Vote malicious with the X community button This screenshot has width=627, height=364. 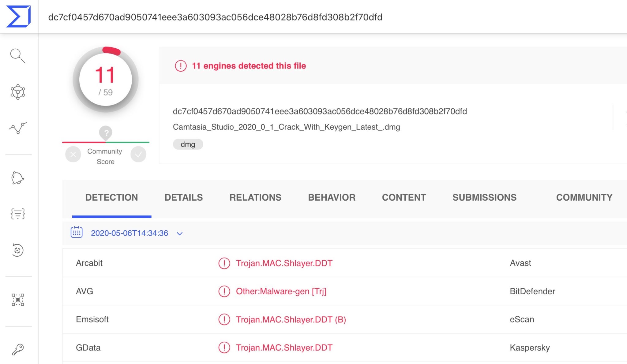coord(73,154)
